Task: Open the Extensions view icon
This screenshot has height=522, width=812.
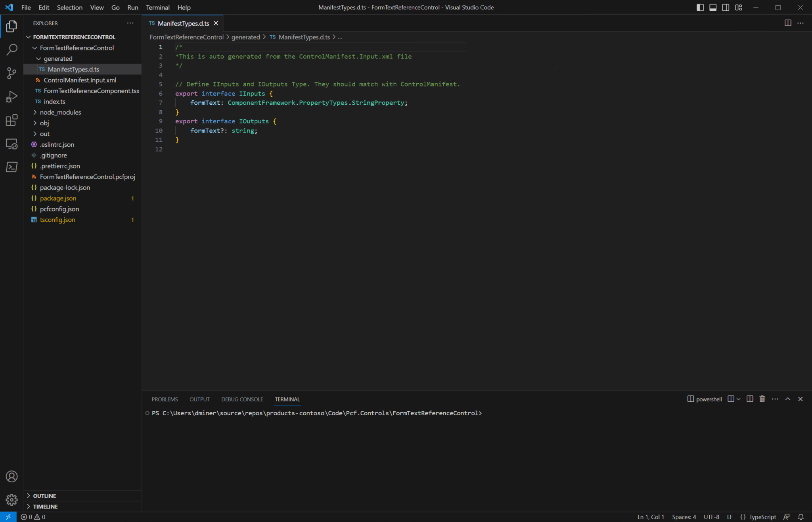Action: (11, 120)
